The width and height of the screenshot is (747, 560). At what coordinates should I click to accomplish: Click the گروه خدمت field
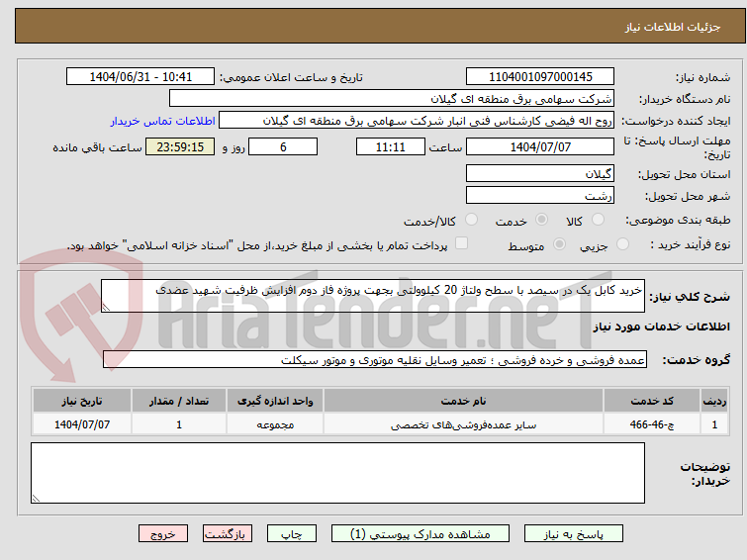(x=374, y=360)
